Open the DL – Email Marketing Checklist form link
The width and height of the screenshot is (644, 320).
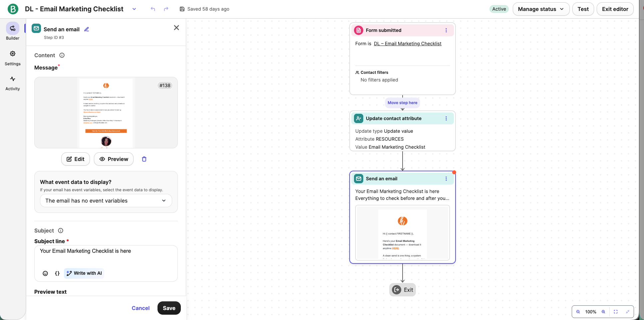[408, 44]
